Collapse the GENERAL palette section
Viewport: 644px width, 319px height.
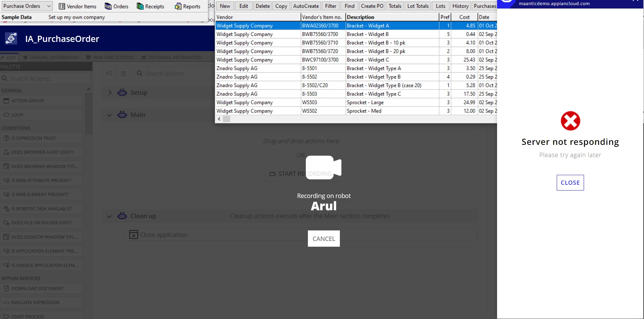(x=89, y=90)
